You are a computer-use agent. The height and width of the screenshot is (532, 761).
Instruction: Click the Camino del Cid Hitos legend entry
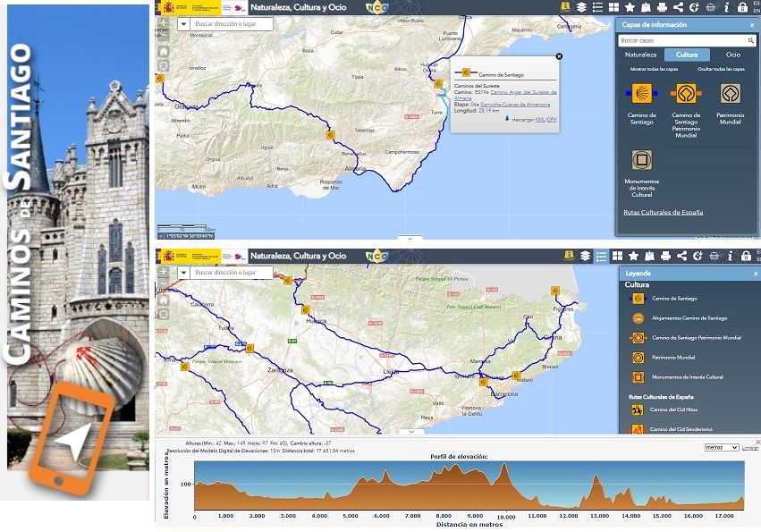coord(664,410)
